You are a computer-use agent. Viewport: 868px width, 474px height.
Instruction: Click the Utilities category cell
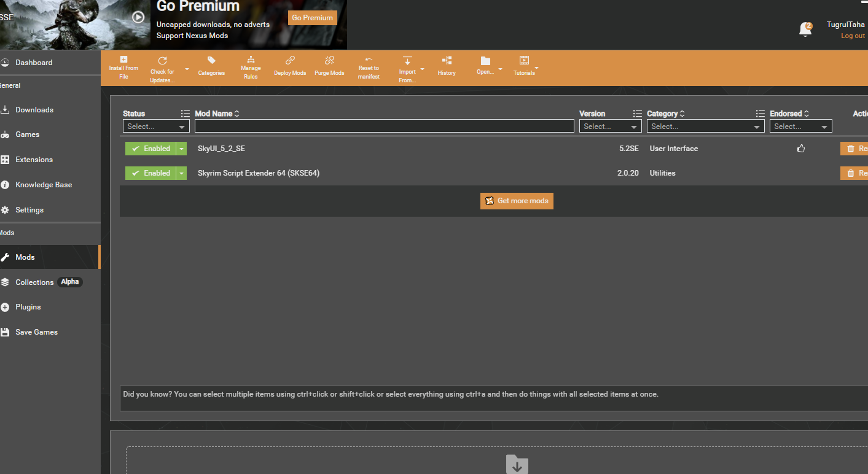coord(663,173)
